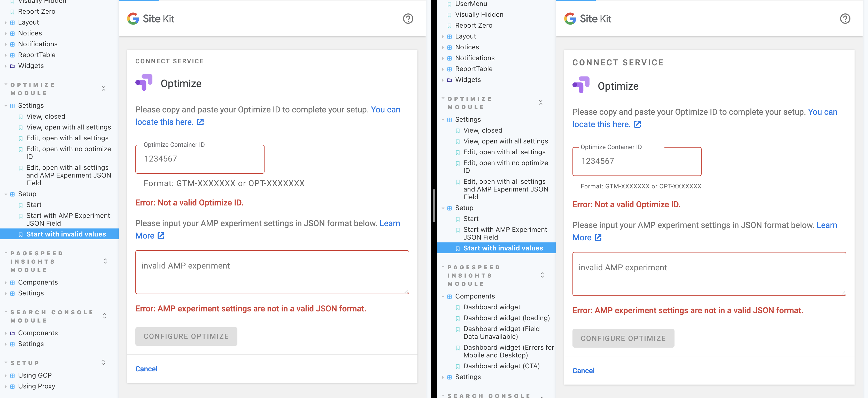Screen dimensions: 868x398
Task: Toggle PageSpeed Insights Module section arrows in right sidebar
Action: [542, 275]
